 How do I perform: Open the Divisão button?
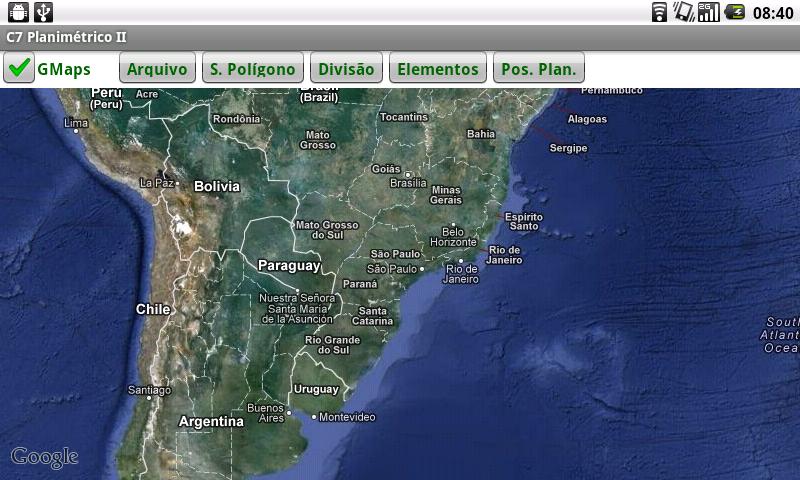(346, 68)
